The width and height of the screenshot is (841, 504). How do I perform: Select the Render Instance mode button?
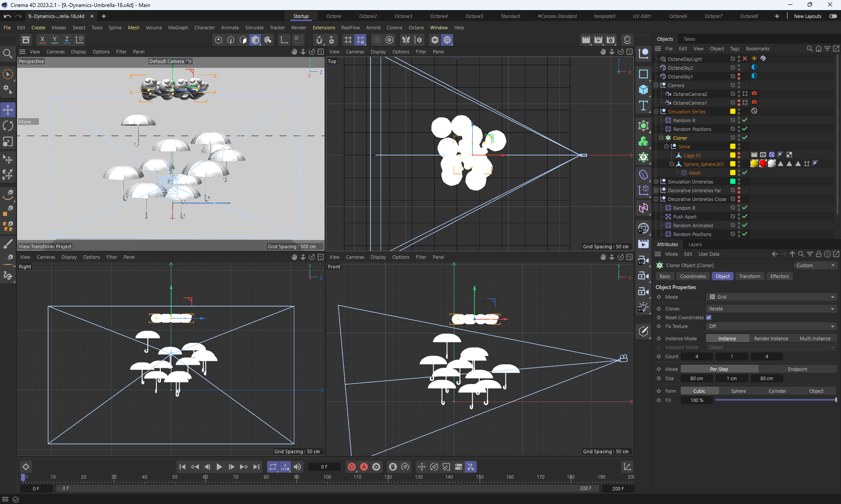771,338
